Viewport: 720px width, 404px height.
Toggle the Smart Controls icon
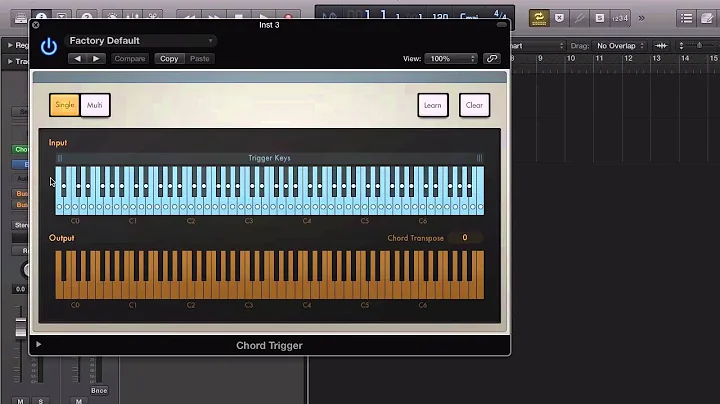[x=112, y=16]
